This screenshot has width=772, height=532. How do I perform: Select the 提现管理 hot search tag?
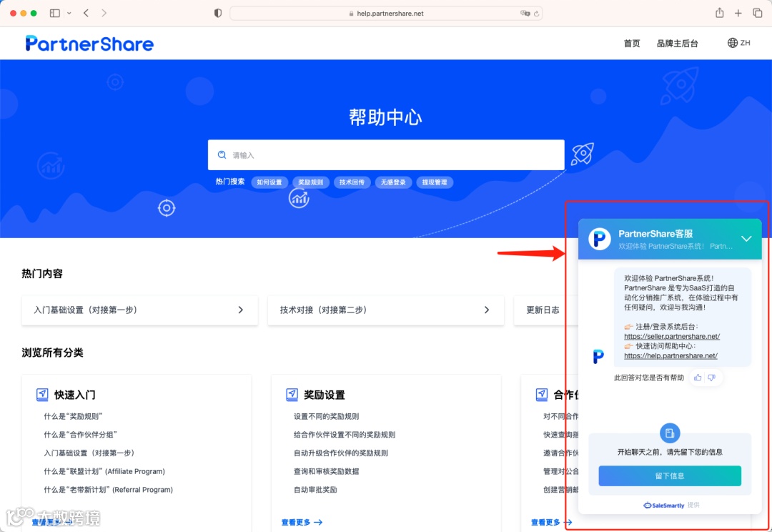coord(435,182)
